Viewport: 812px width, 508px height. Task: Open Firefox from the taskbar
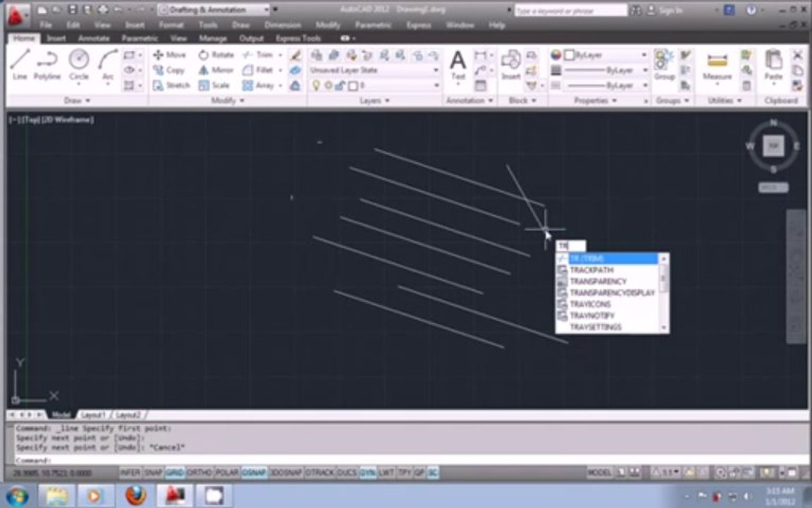(x=135, y=495)
